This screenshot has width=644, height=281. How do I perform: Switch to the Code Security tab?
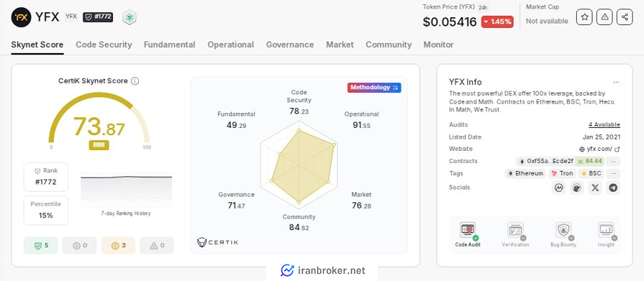(104, 45)
